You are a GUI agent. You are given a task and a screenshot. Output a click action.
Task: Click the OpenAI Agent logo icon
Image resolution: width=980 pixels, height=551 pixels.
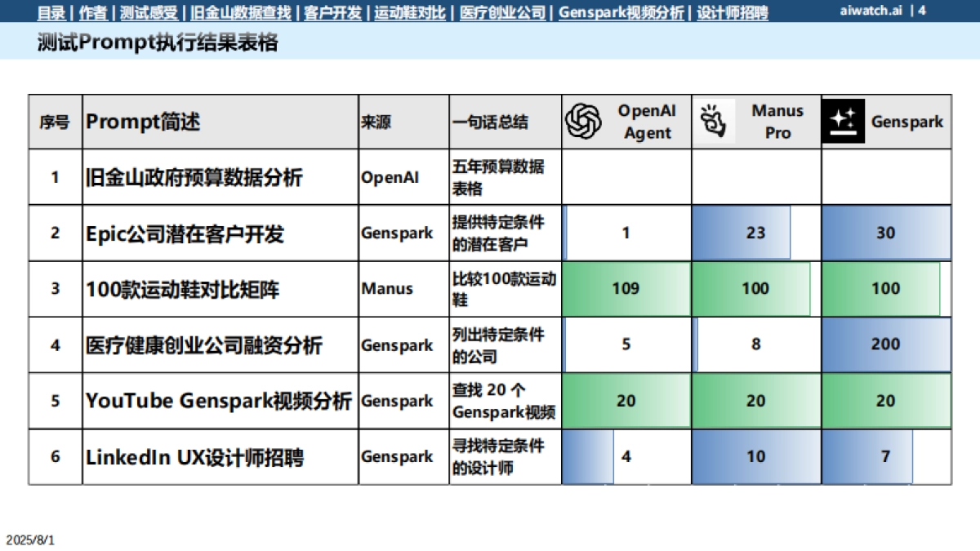(x=582, y=122)
